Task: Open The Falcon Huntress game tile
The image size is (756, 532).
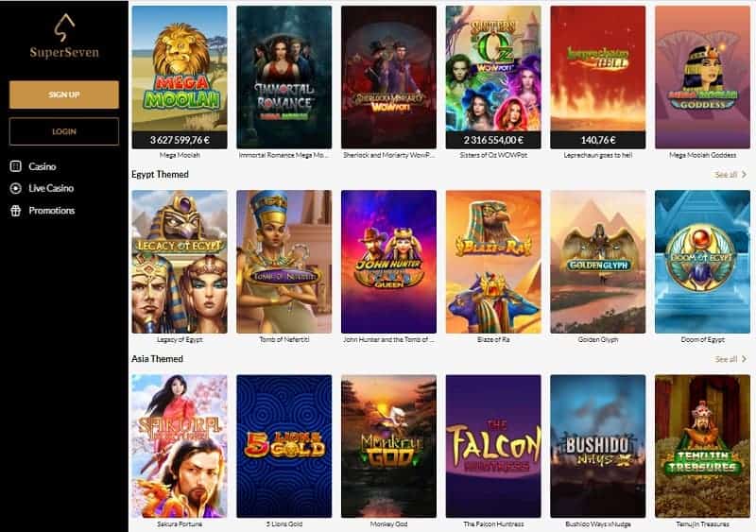Action: [493, 446]
